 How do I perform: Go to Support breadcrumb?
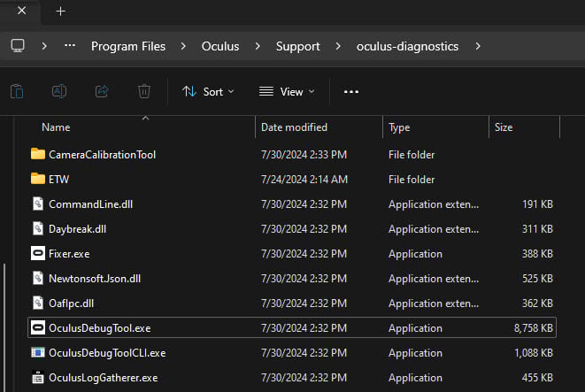pyautogui.click(x=298, y=46)
